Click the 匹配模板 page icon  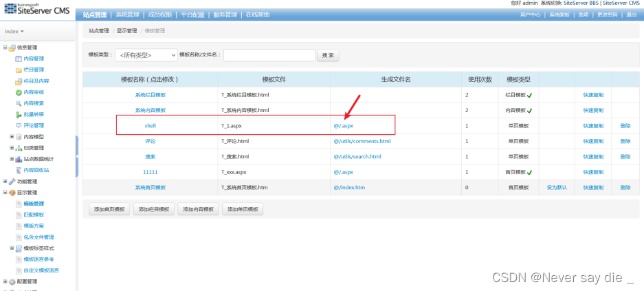coord(19,215)
